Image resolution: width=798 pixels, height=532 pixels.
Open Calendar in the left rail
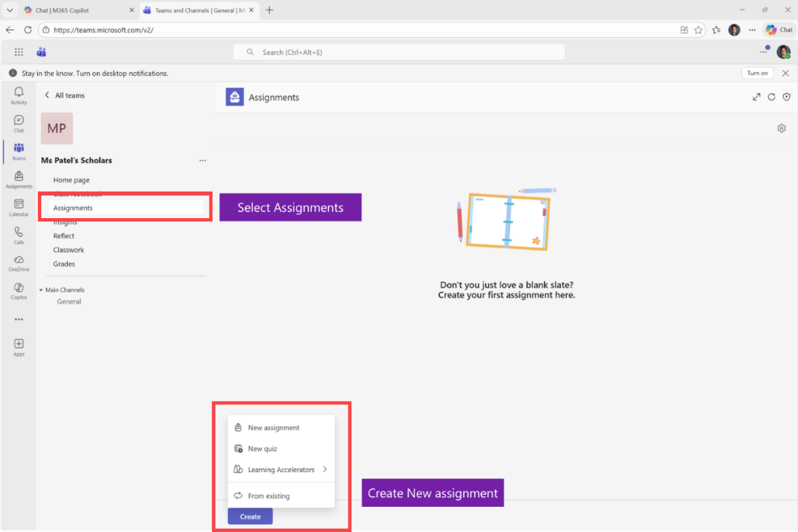(x=19, y=207)
